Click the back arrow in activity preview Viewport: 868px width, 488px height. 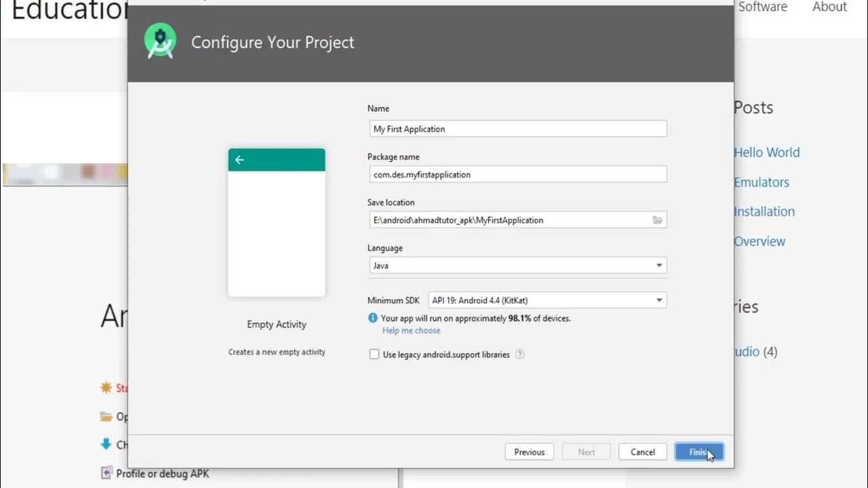click(239, 160)
